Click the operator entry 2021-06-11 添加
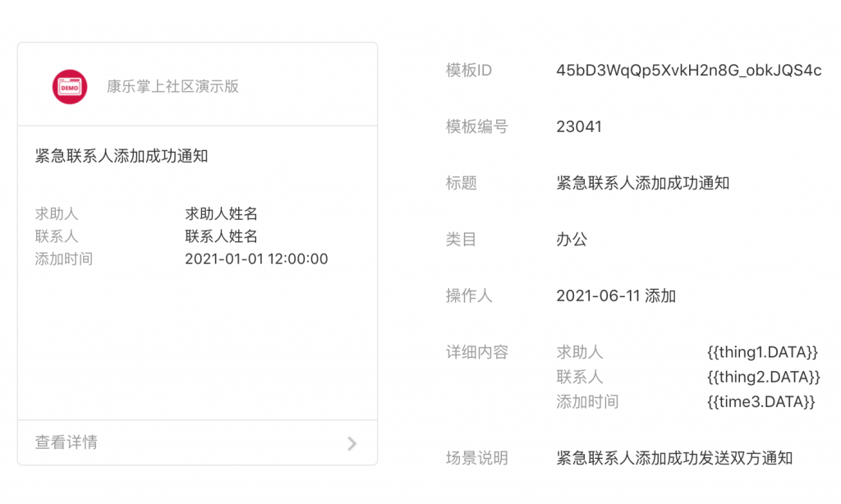The image size is (841, 504). tap(616, 296)
